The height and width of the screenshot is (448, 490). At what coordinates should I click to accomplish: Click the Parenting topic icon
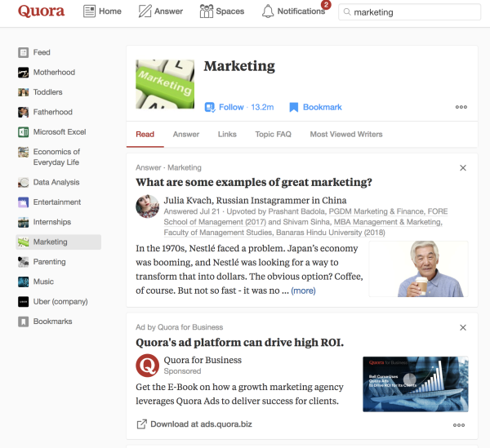coord(23,262)
